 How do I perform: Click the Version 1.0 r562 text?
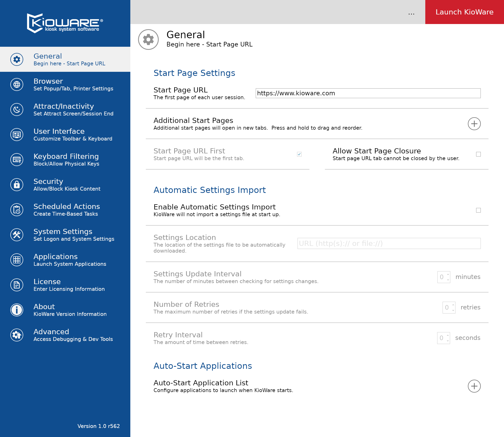point(99,426)
